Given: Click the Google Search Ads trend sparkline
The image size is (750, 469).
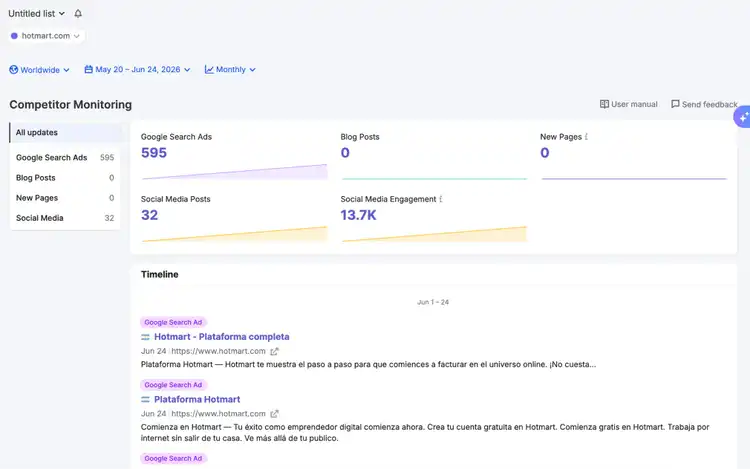Looking at the screenshot, I should point(234,172).
